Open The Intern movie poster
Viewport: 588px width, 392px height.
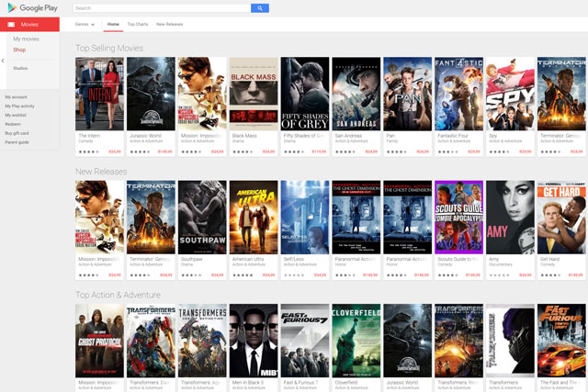(99, 94)
